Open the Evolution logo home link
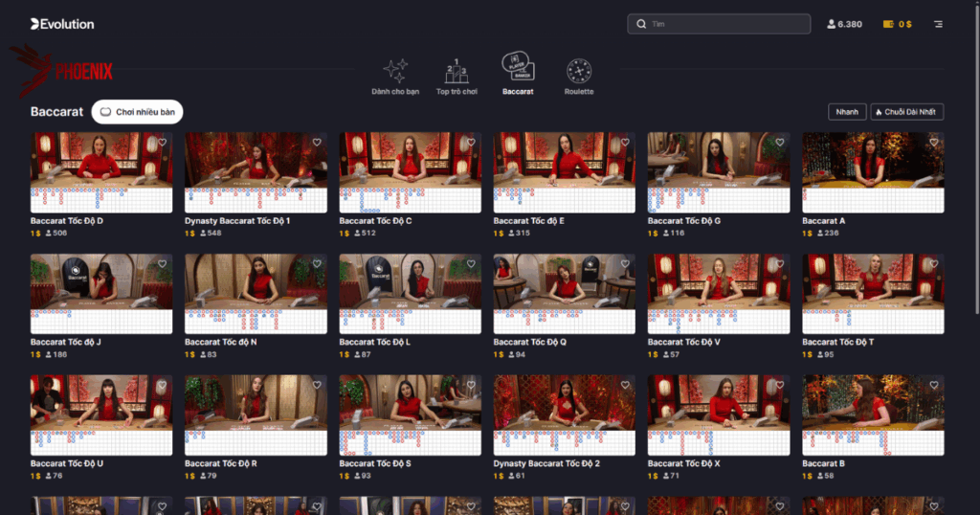The width and height of the screenshot is (980, 515). pos(62,24)
